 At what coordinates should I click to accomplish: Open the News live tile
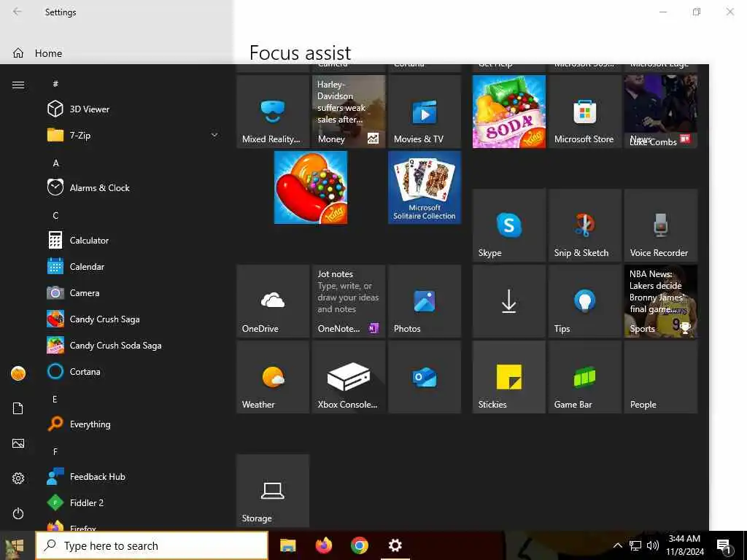661,112
